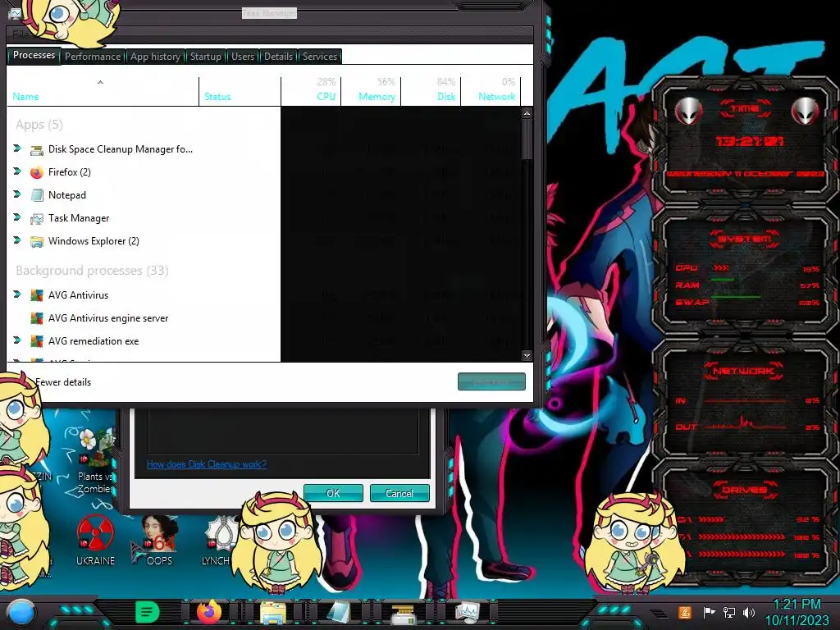Open the UKRAINE desktop shortcut
Viewport: 840px width, 630px height.
coord(95,540)
